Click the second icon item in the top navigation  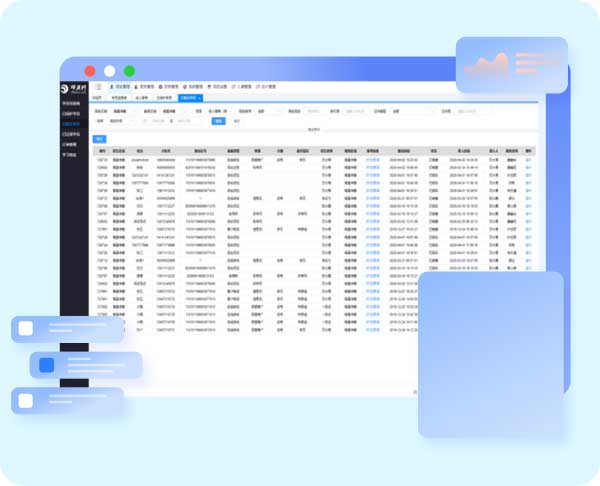[144, 88]
